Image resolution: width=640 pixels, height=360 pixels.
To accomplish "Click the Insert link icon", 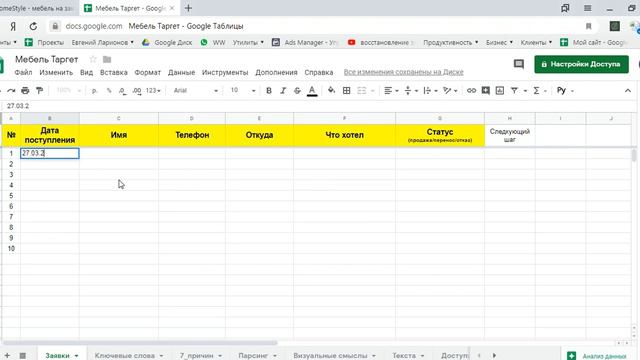I will [x=471, y=91].
